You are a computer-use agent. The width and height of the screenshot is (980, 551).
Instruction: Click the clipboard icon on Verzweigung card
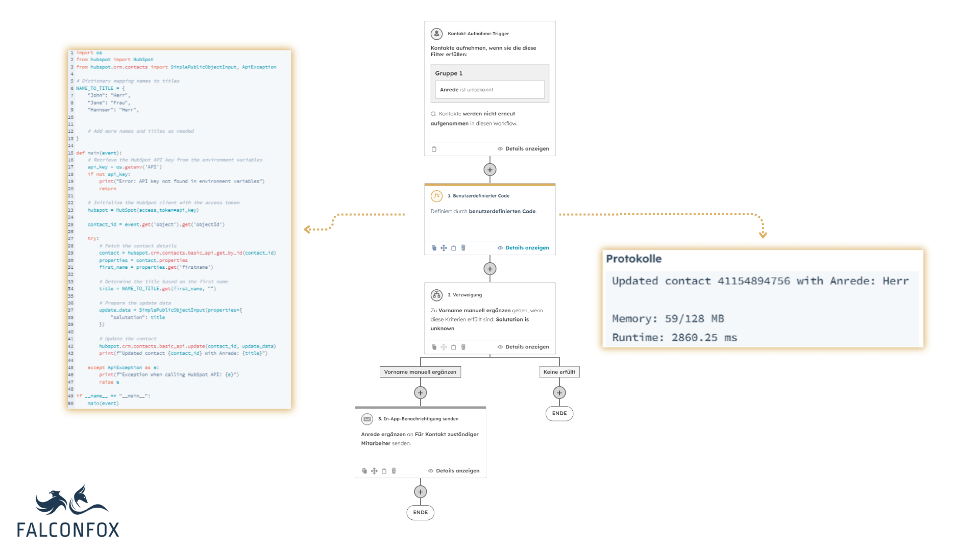coord(453,347)
